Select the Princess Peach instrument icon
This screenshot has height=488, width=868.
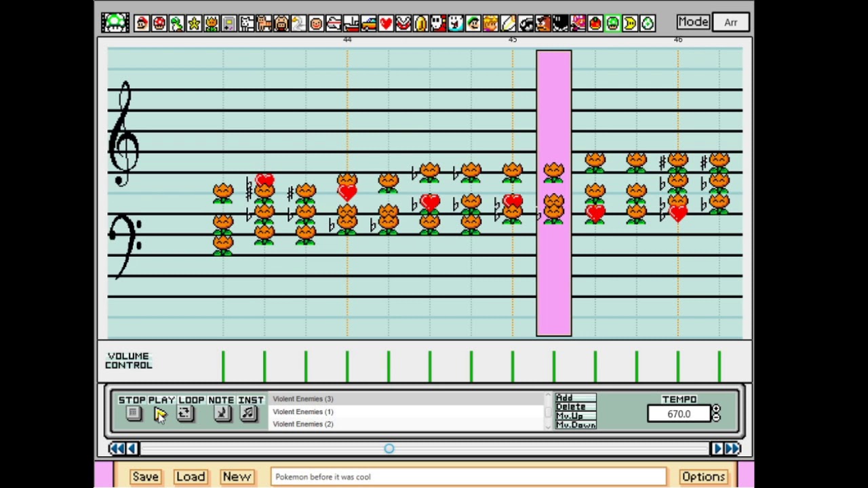pos(490,23)
